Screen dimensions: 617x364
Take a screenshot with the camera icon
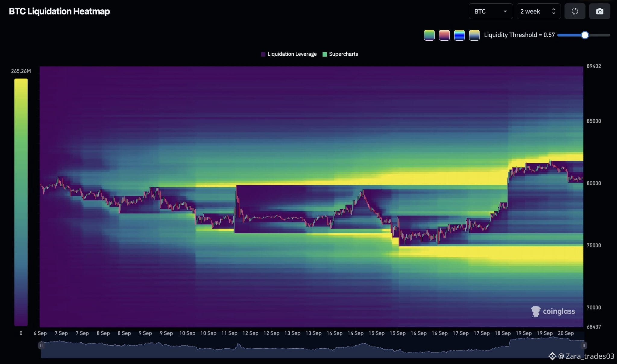(x=600, y=11)
